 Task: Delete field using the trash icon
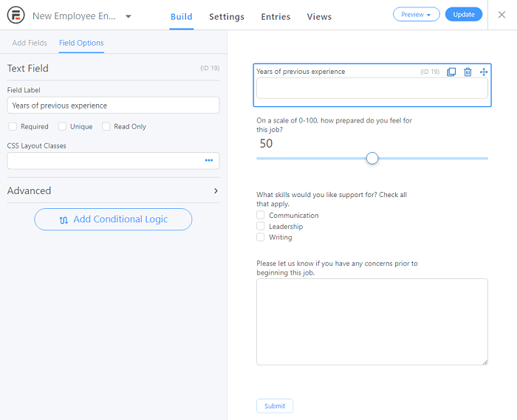468,72
